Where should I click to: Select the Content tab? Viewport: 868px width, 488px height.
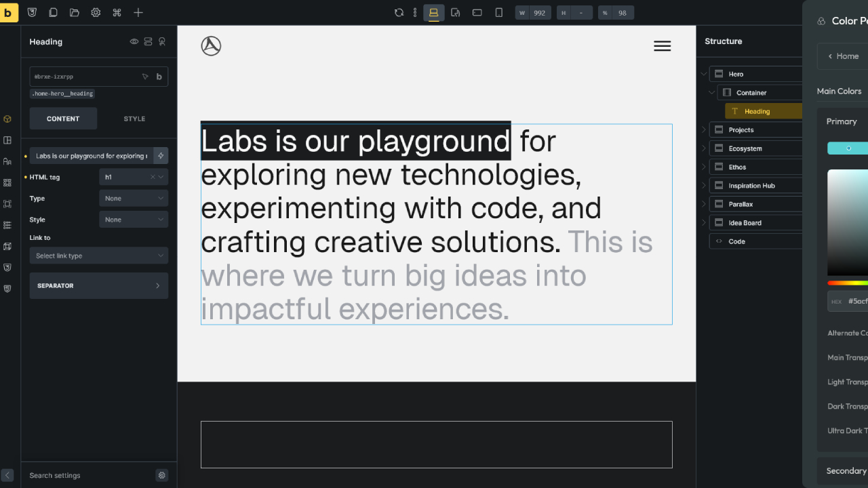point(63,119)
